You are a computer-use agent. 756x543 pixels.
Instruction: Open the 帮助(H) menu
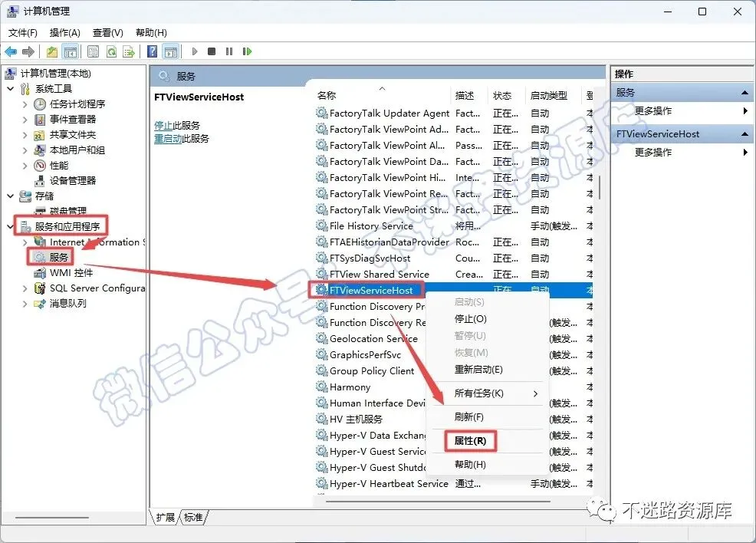151,33
